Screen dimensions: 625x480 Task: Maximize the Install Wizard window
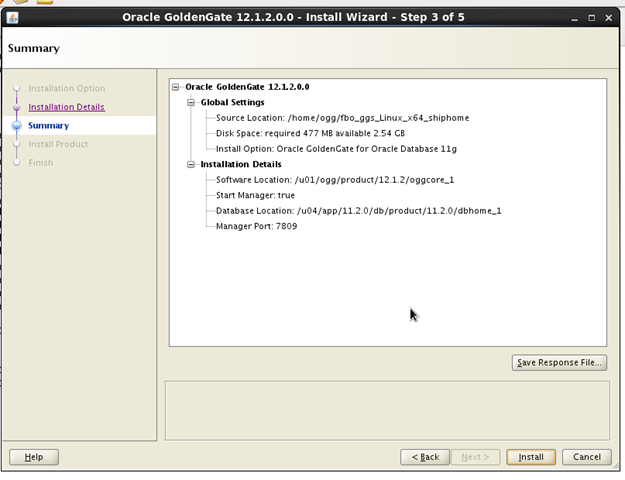click(x=592, y=18)
